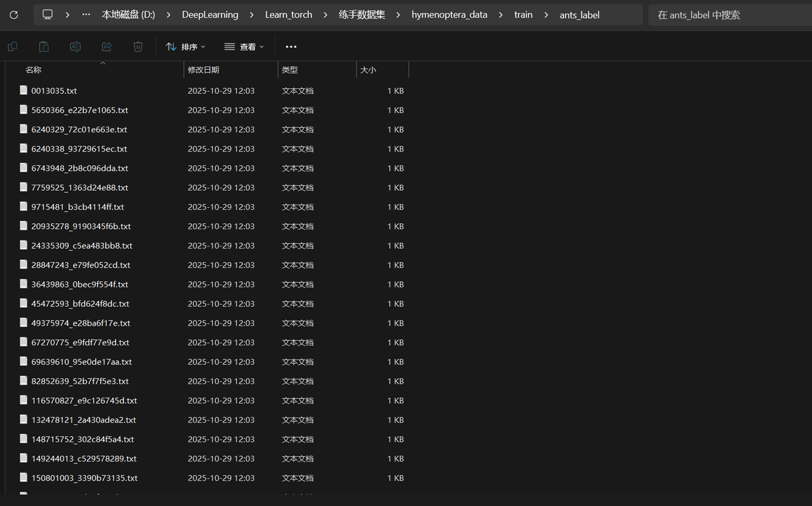Screen dimensions: 812x506
Task: Select file 20935278_9190345f6b.txt
Action: point(81,226)
